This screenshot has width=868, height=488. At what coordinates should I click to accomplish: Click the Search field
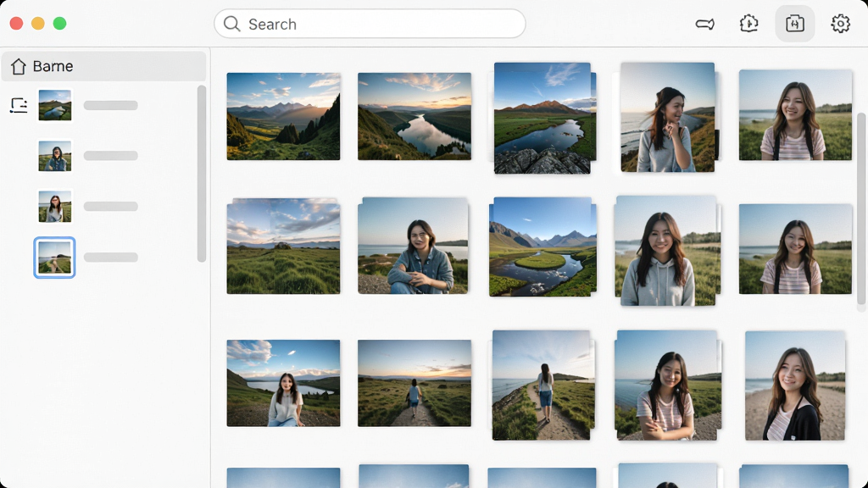pyautogui.click(x=370, y=24)
